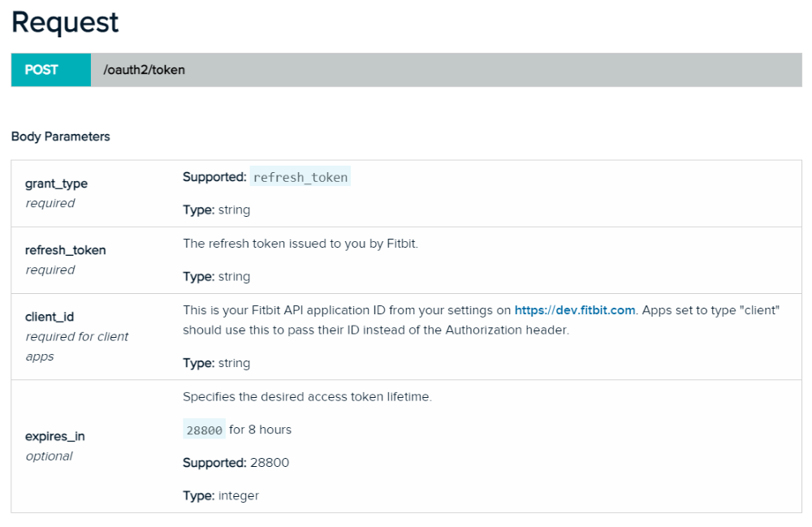Click the Body Parameters section label
The height and width of the screenshot is (527, 812).
tap(61, 136)
